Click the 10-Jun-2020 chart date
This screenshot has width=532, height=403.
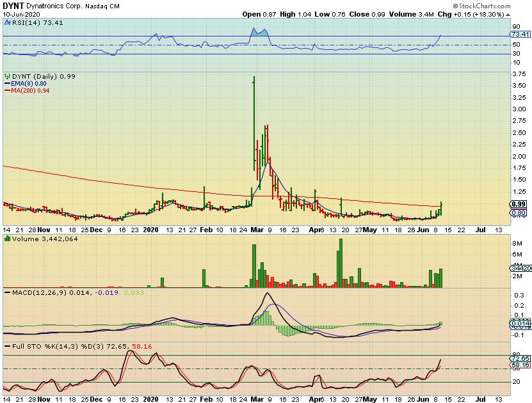pos(21,14)
